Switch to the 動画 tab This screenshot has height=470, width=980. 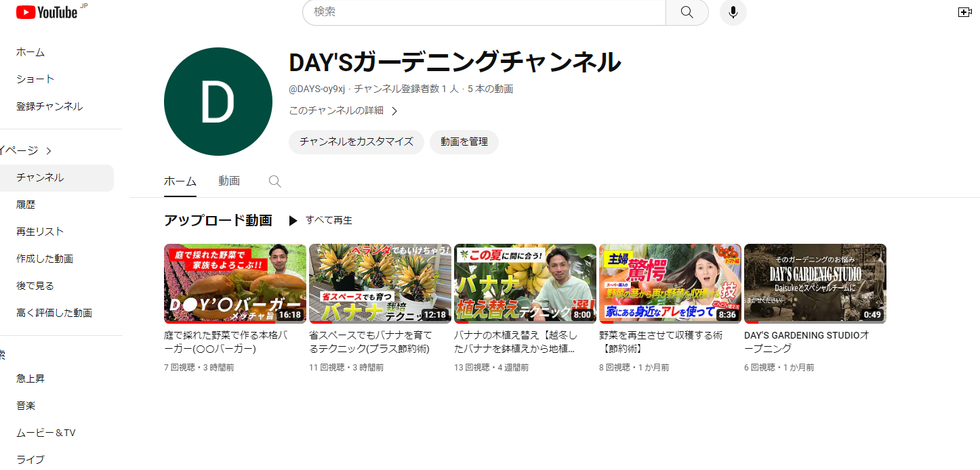pos(229,181)
